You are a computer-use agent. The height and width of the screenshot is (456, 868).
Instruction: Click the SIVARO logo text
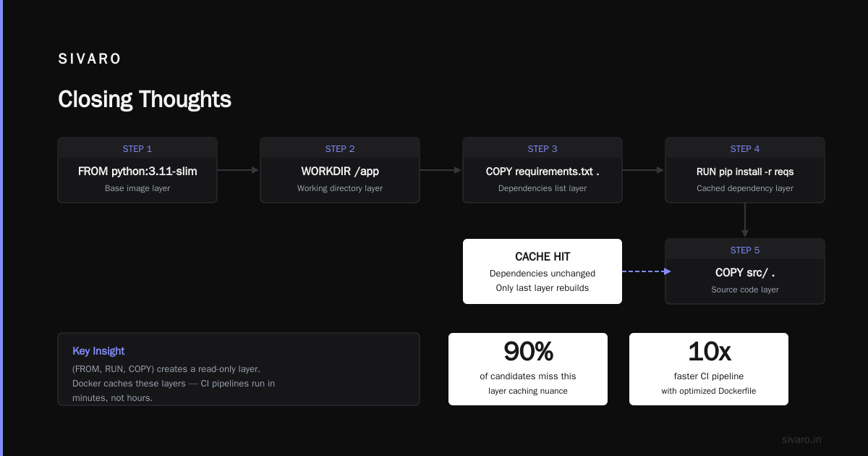[90, 59]
